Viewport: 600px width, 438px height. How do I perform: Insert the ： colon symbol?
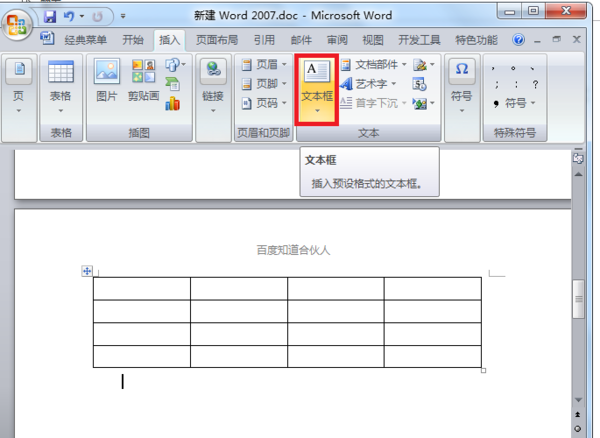(516, 85)
